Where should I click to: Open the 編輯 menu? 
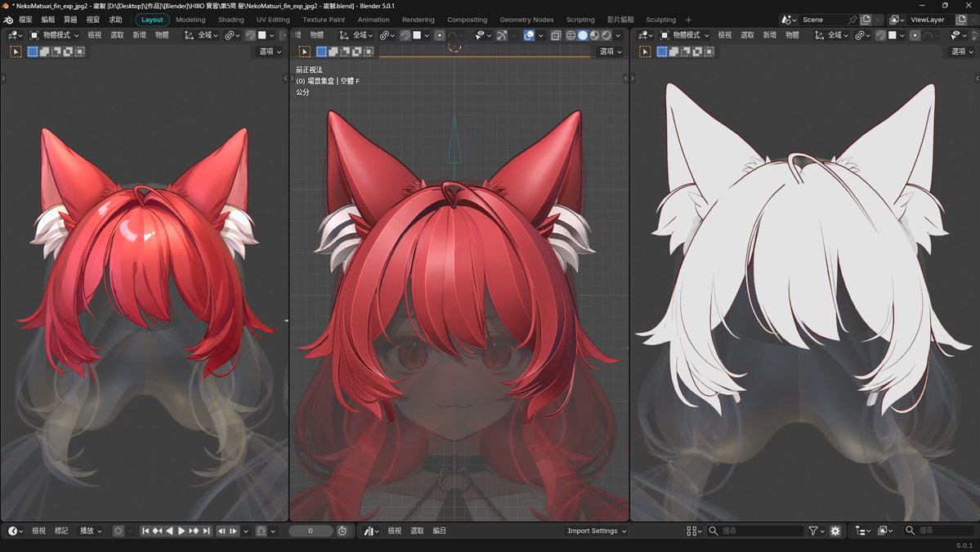pyautogui.click(x=48, y=20)
